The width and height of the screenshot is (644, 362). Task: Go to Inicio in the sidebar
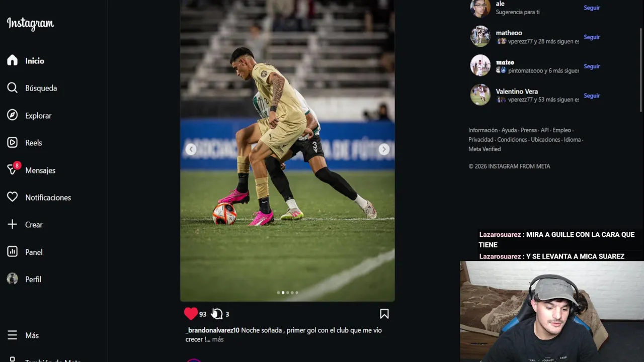35,61
